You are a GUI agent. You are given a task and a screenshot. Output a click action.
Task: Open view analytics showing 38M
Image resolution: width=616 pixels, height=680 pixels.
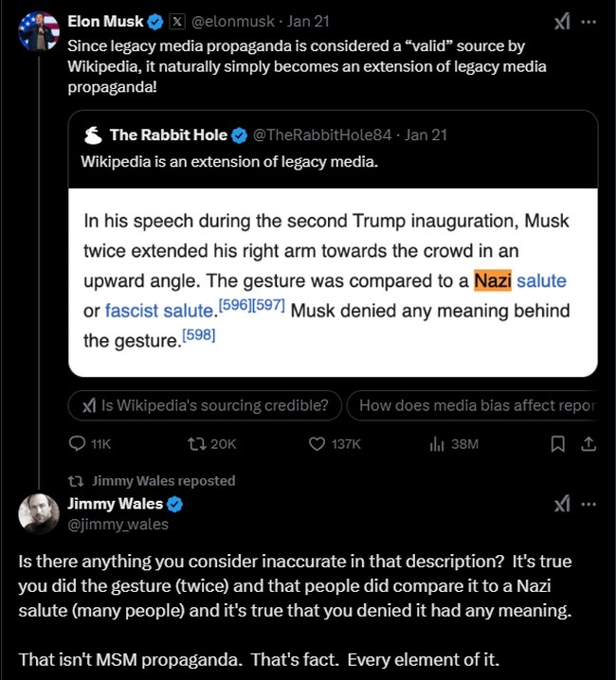coord(438,443)
